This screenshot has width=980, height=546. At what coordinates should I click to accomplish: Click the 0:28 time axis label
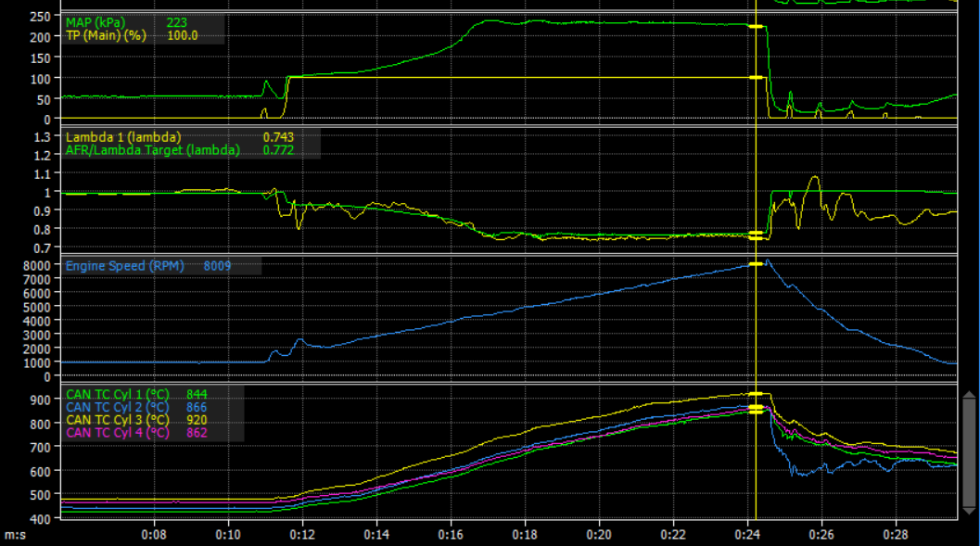(897, 535)
